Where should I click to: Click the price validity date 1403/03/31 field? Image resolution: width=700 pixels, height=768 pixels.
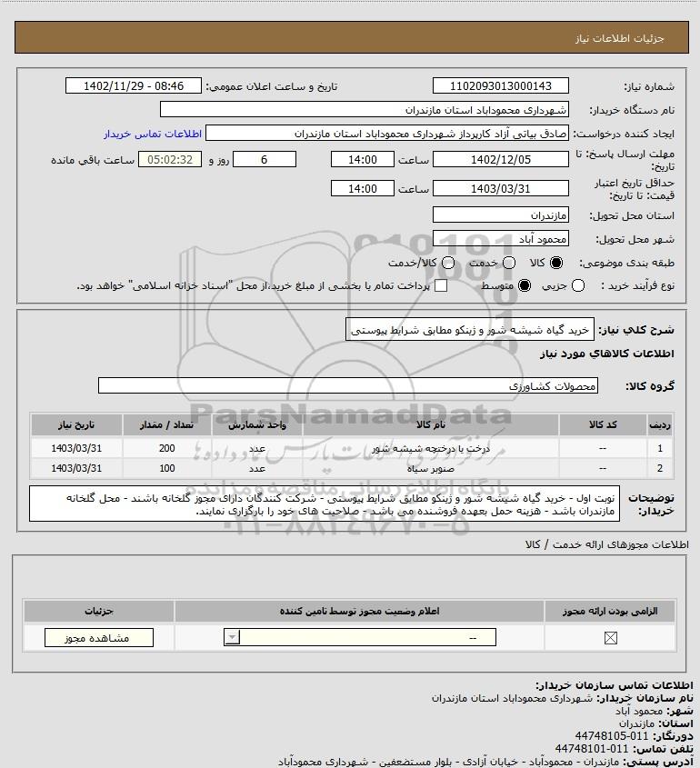click(x=501, y=188)
